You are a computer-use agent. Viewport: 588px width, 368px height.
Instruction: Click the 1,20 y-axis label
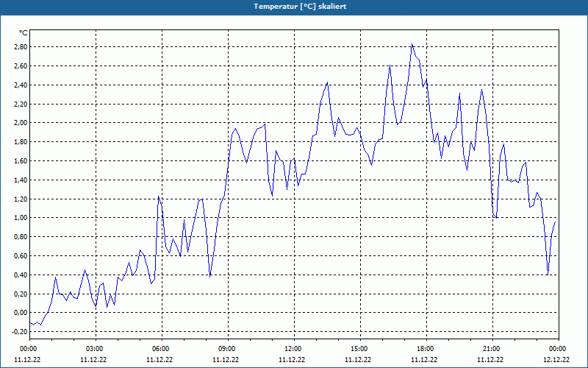tap(21, 199)
